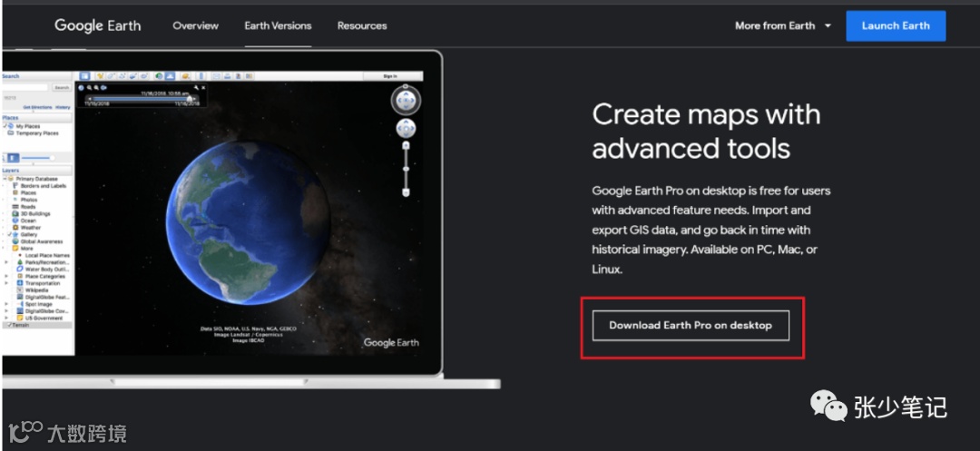This screenshot has width=980, height=451.
Task: Click the Sign In button in Earth Pro
Action: point(389,76)
